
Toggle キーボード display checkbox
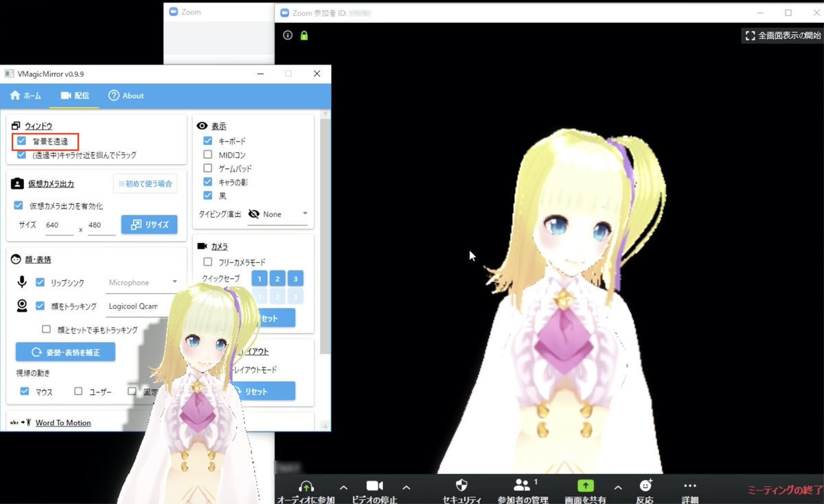click(x=208, y=141)
